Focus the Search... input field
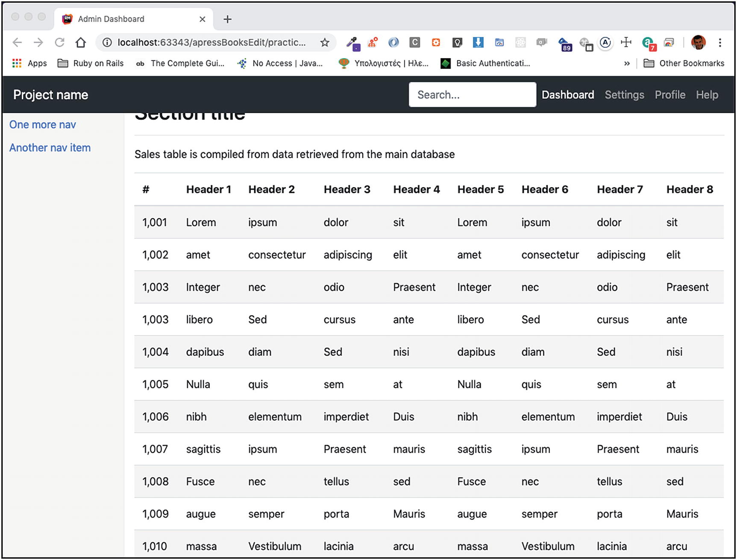The width and height of the screenshot is (737, 560). 472,94
